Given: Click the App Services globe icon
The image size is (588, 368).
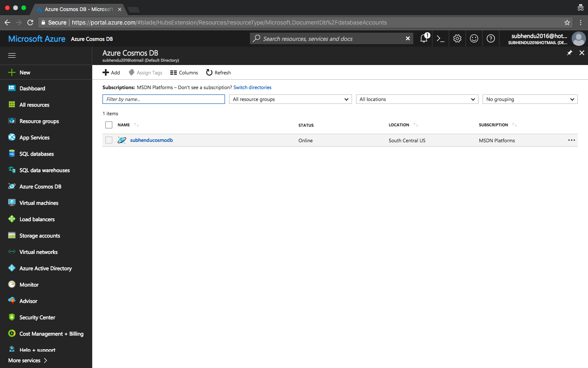Looking at the screenshot, I should tap(12, 137).
